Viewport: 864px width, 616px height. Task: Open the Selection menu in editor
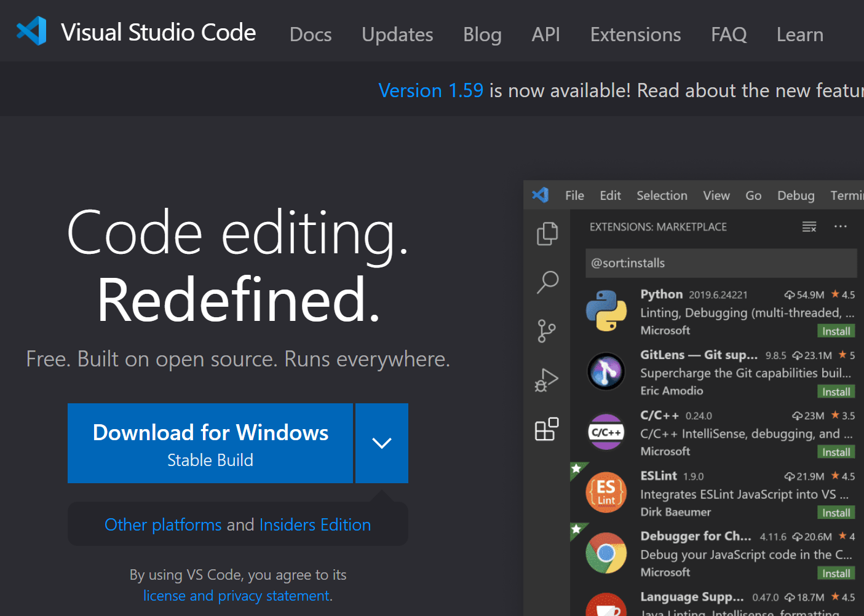(662, 195)
